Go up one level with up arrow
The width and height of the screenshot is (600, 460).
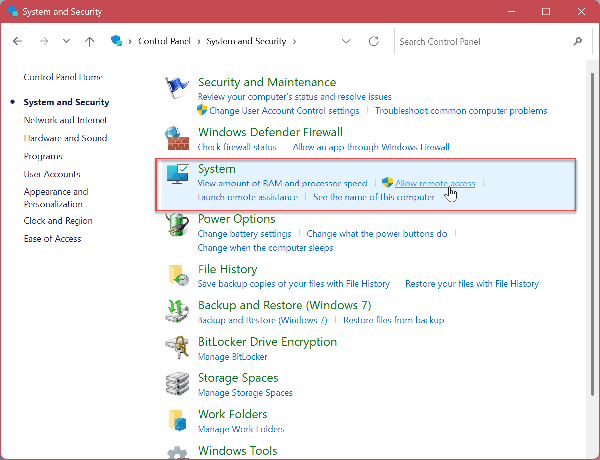pos(90,42)
